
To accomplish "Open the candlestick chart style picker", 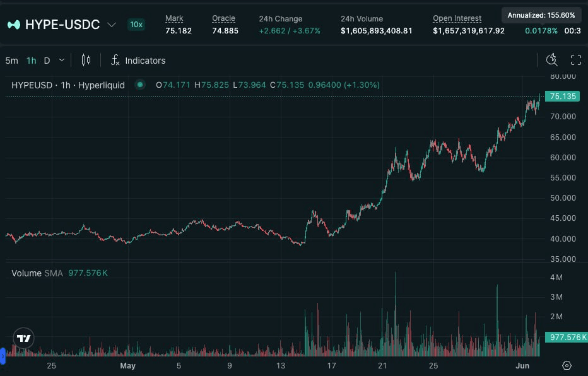I will 86,60.
